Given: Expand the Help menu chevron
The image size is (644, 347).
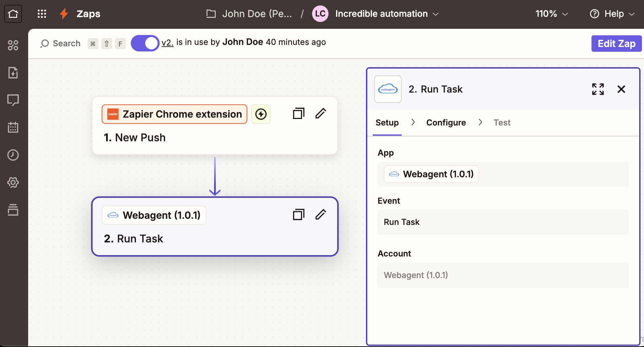Looking at the screenshot, I should coord(633,14).
